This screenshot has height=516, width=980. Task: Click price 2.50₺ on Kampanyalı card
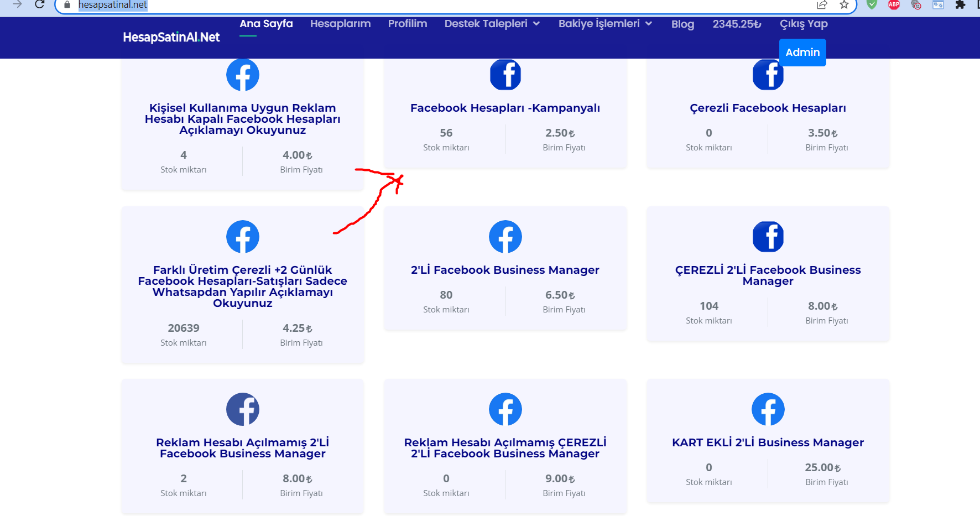tap(560, 133)
